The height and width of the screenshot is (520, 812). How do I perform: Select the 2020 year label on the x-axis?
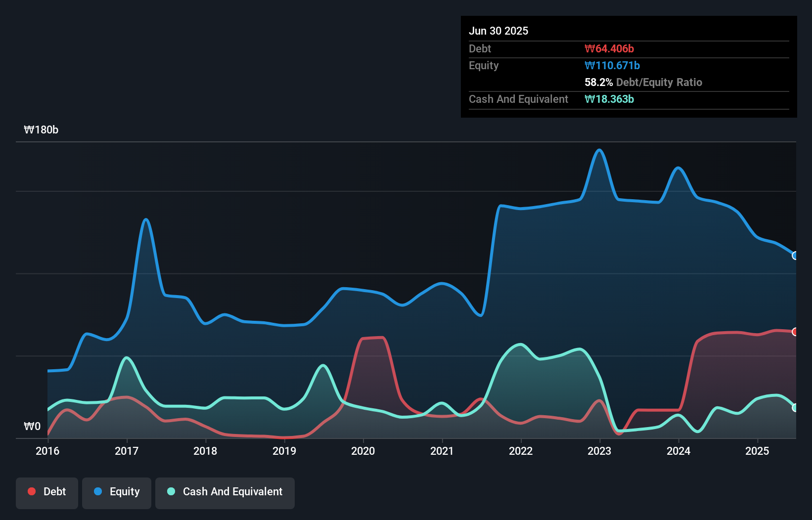tap(363, 451)
